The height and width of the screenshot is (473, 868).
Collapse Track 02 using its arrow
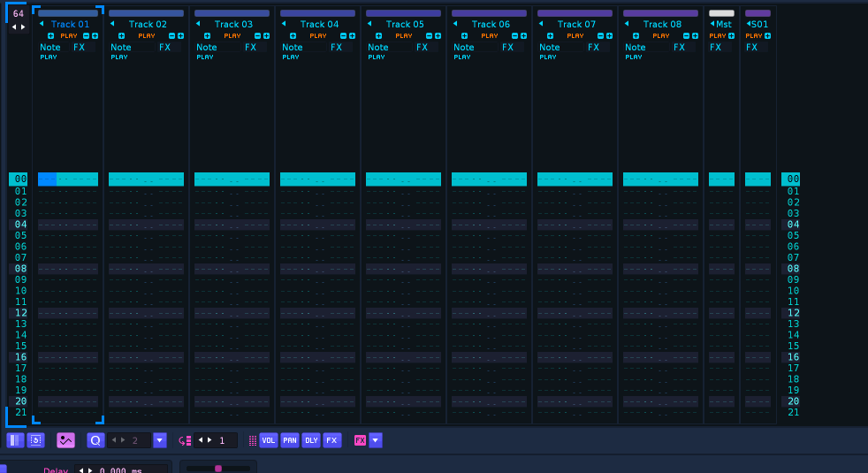click(111, 24)
